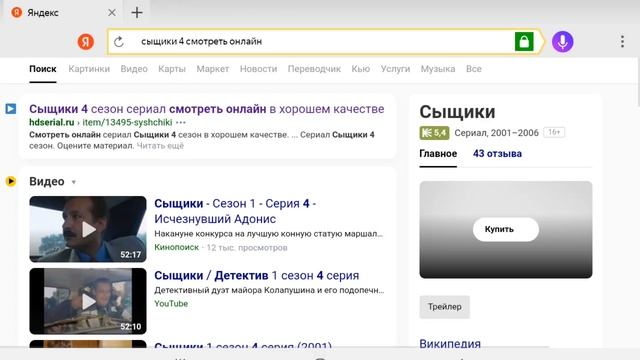Reload the page with the refresh icon
640x360 pixels.
point(119,42)
